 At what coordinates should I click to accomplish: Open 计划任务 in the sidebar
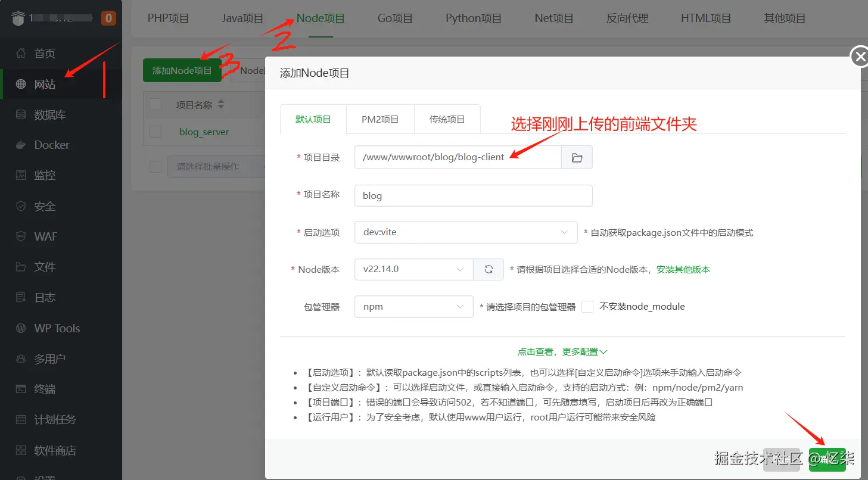coord(61,419)
